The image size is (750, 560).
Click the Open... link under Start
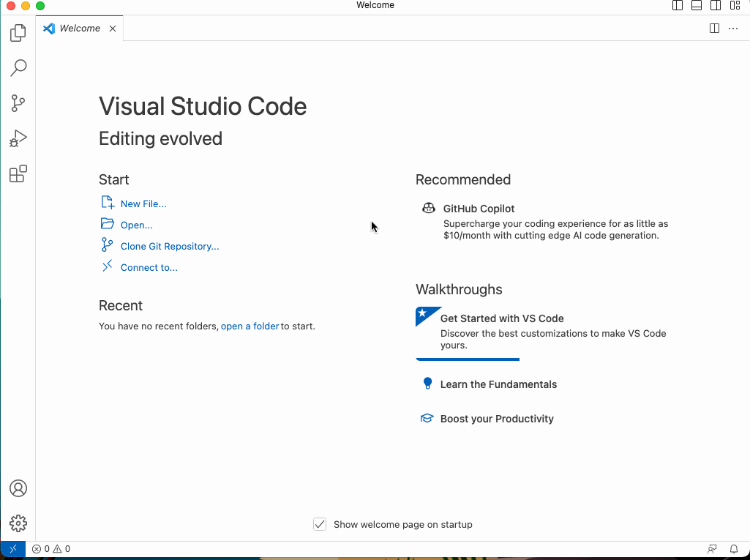[x=136, y=225]
